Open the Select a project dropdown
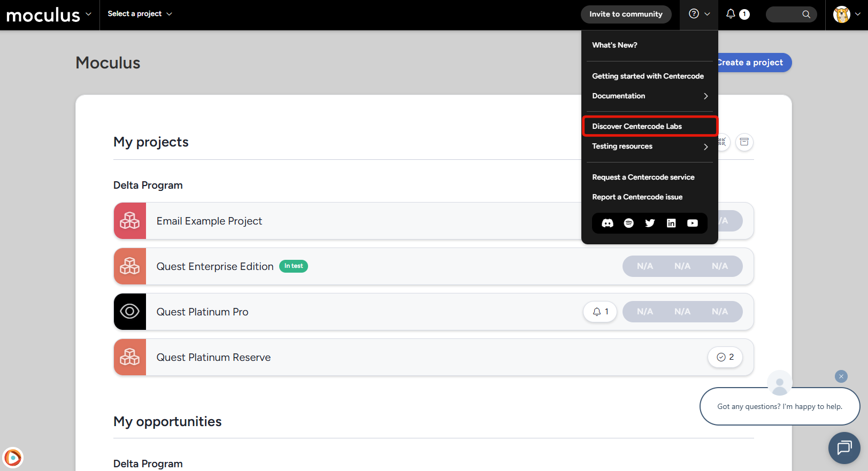The image size is (868, 471). tap(140, 14)
